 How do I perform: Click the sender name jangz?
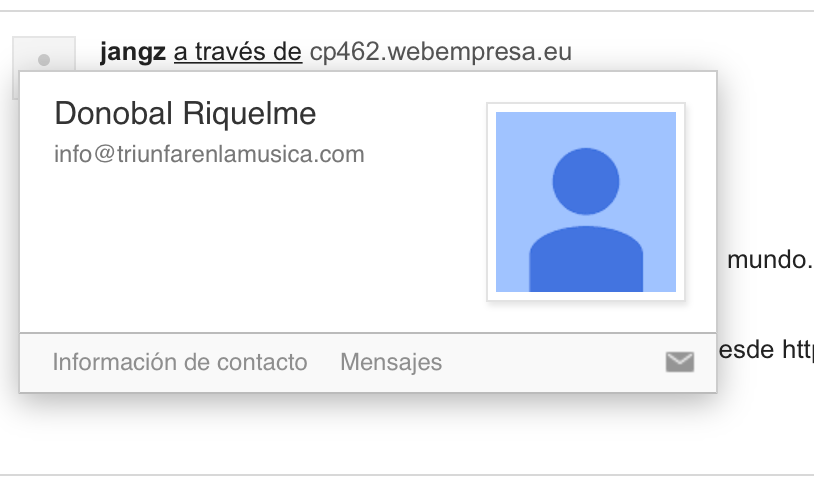coord(133,52)
